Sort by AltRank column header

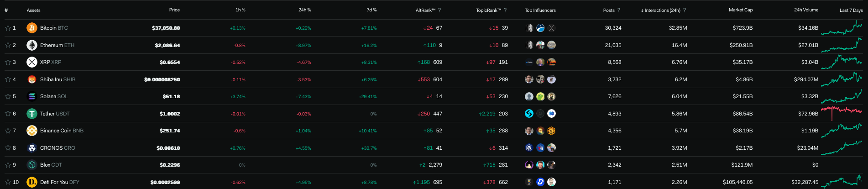click(425, 10)
